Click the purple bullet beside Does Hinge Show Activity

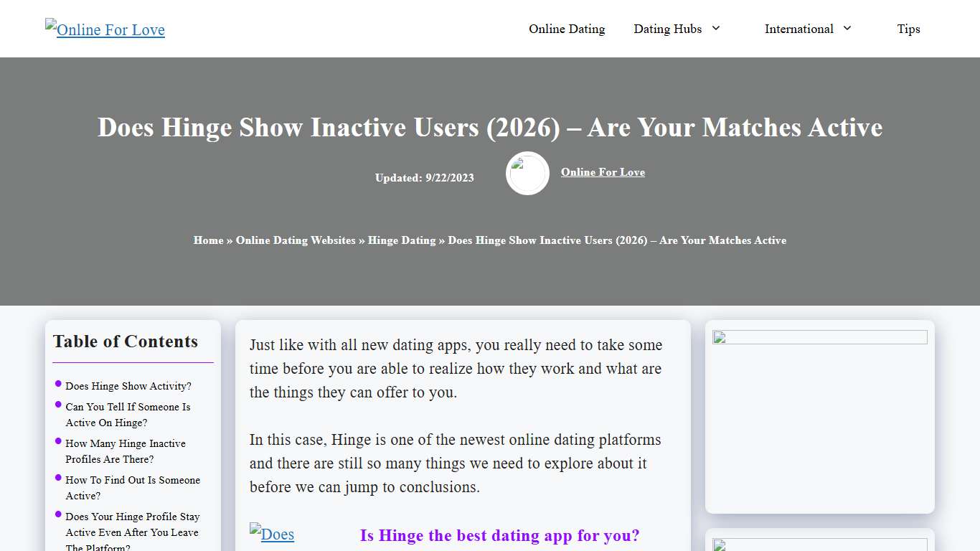[x=58, y=382]
